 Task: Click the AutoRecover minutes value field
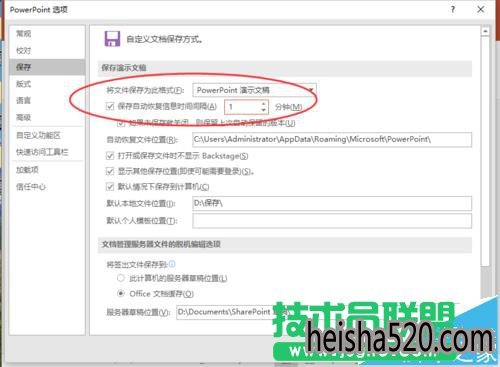point(242,107)
